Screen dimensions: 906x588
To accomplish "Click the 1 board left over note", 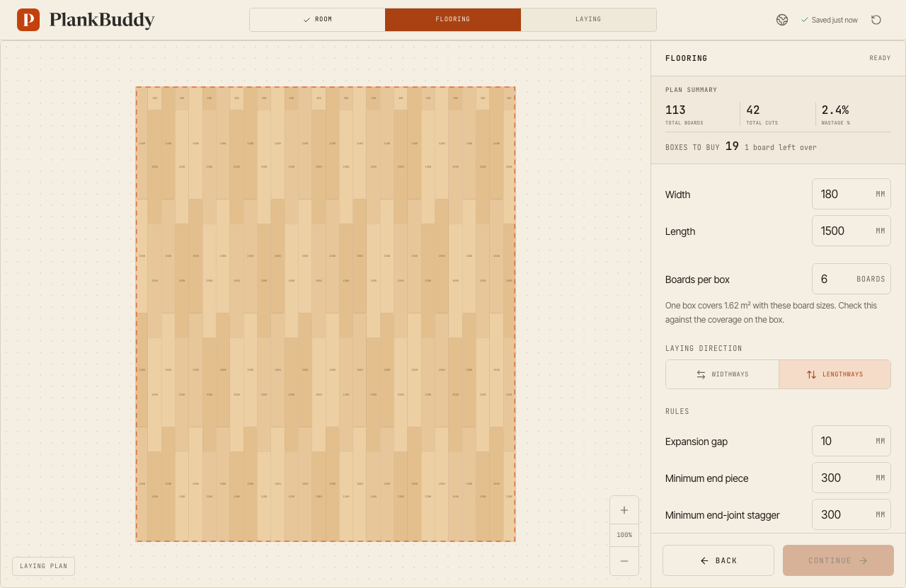I will (x=781, y=147).
